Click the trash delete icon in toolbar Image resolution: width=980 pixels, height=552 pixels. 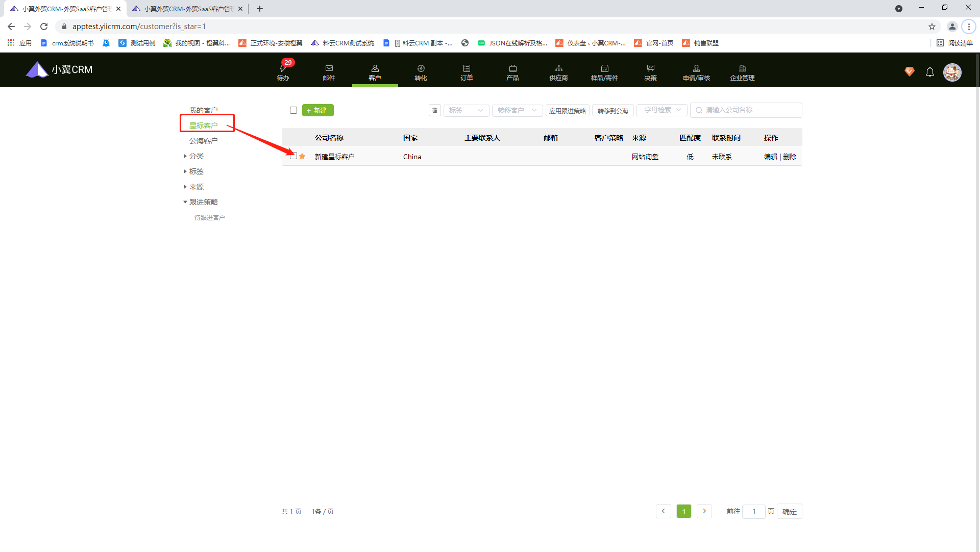click(x=435, y=110)
